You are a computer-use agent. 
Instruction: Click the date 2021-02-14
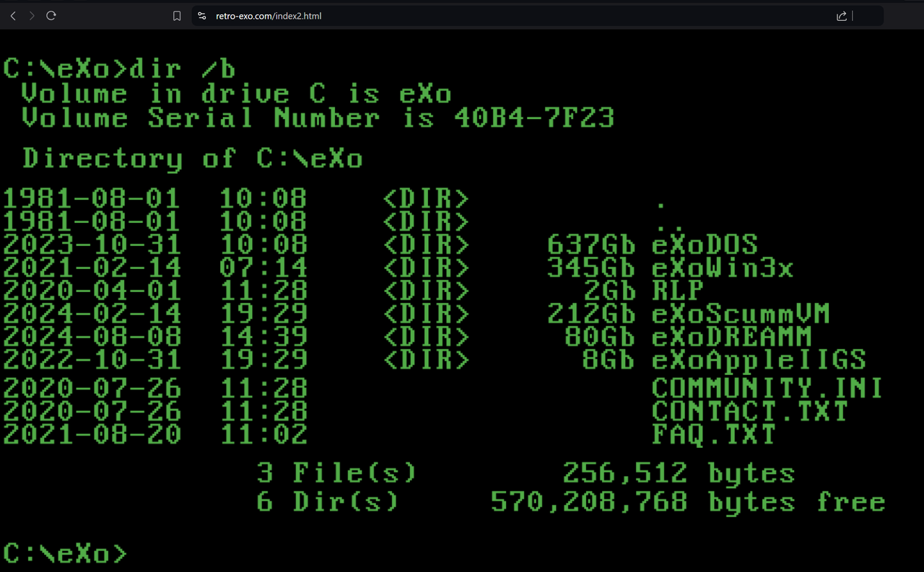pyautogui.click(x=92, y=268)
